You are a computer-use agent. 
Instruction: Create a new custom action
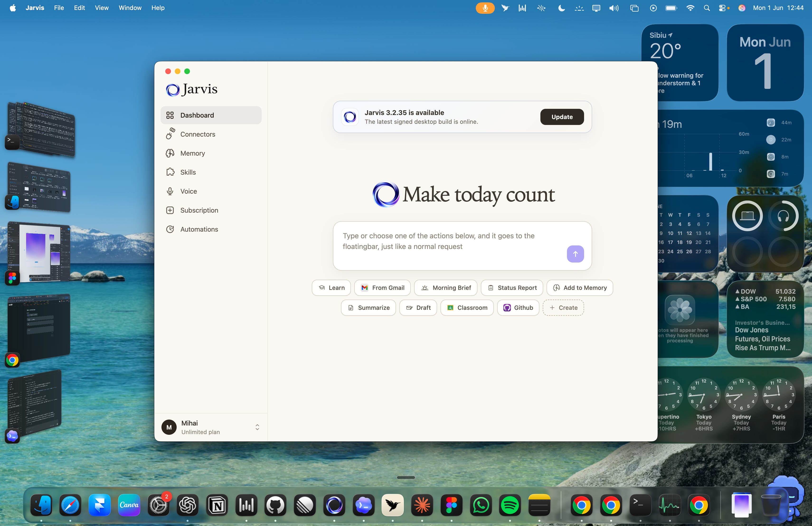[x=563, y=307]
